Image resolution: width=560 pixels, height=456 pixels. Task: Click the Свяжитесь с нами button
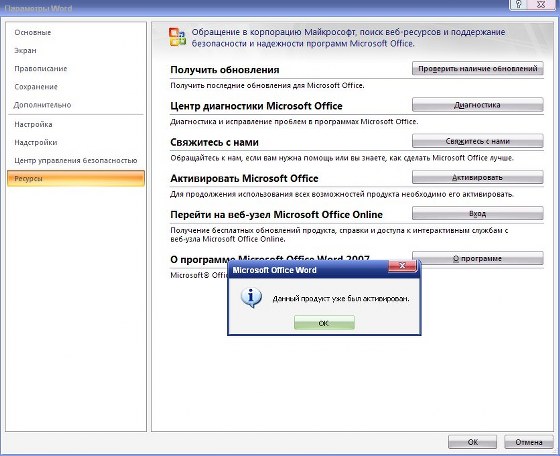coord(478,141)
